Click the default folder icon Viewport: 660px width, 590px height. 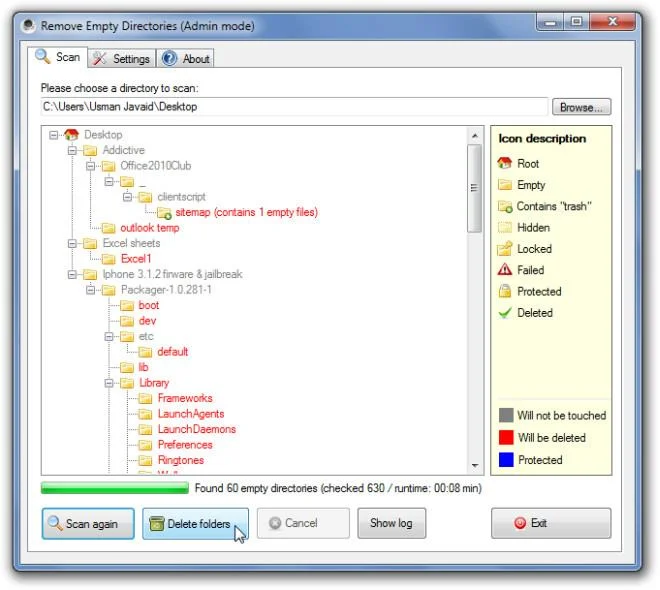(x=145, y=352)
